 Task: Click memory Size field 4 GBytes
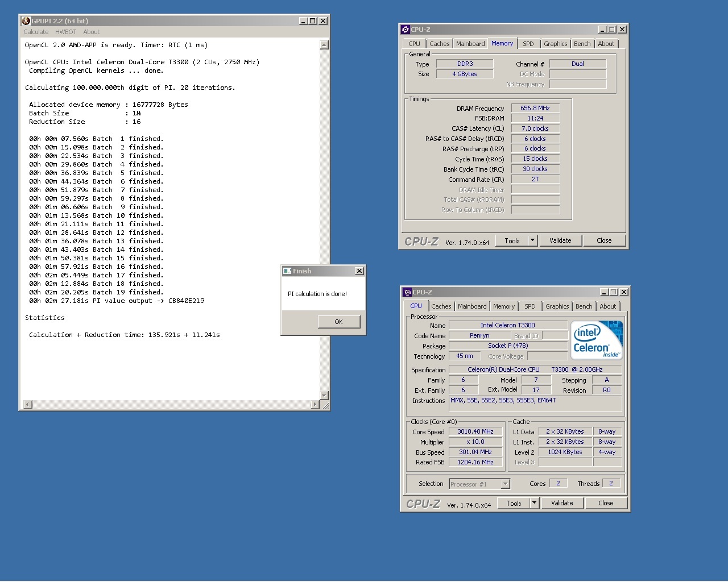tap(465, 74)
